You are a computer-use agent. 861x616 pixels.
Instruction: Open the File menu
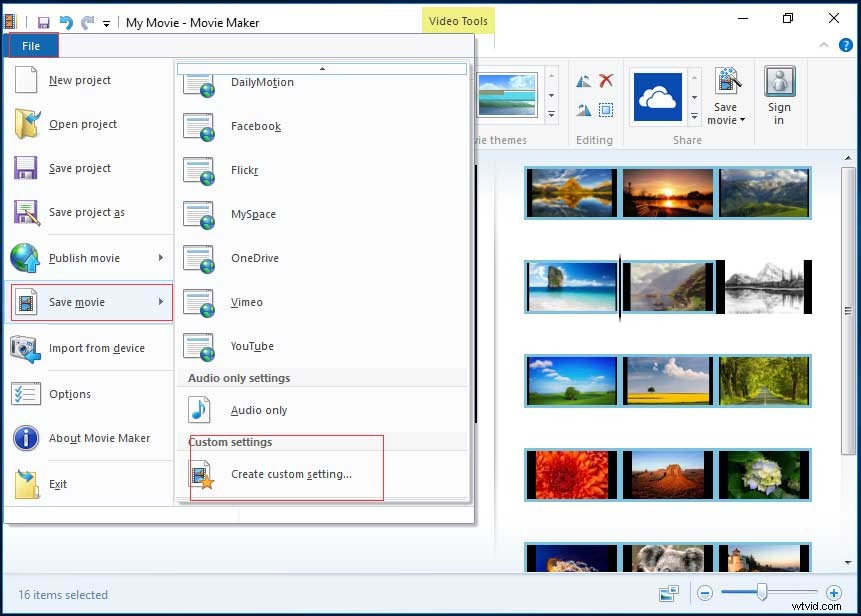click(x=31, y=45)
